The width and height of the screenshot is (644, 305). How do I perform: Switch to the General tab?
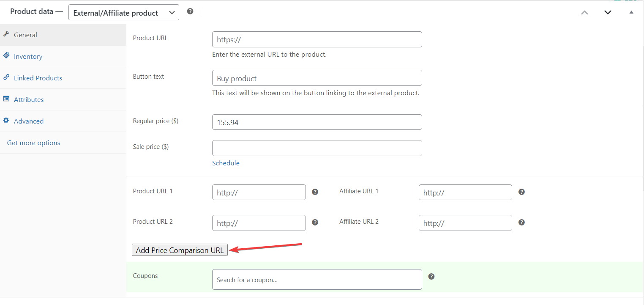click(x=63, y=35)
